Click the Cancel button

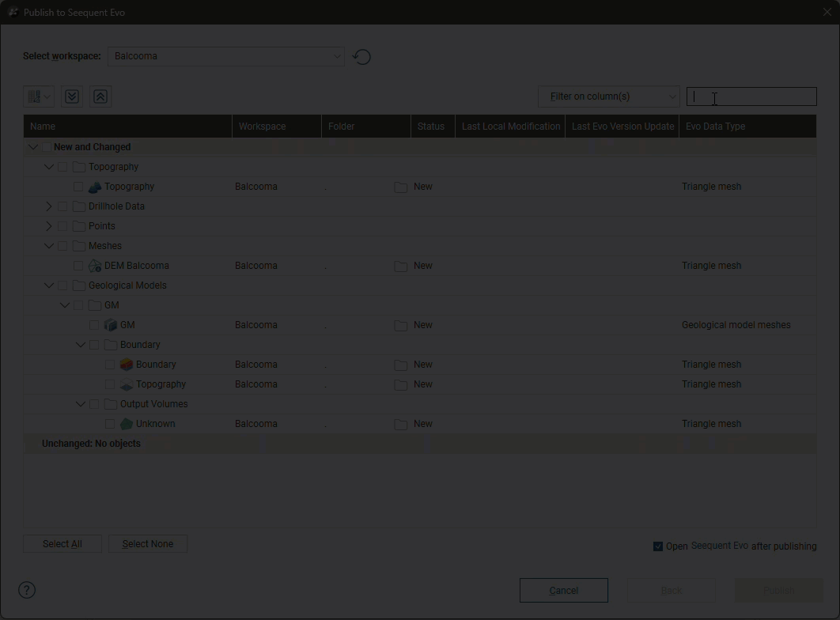pos(563,591)
